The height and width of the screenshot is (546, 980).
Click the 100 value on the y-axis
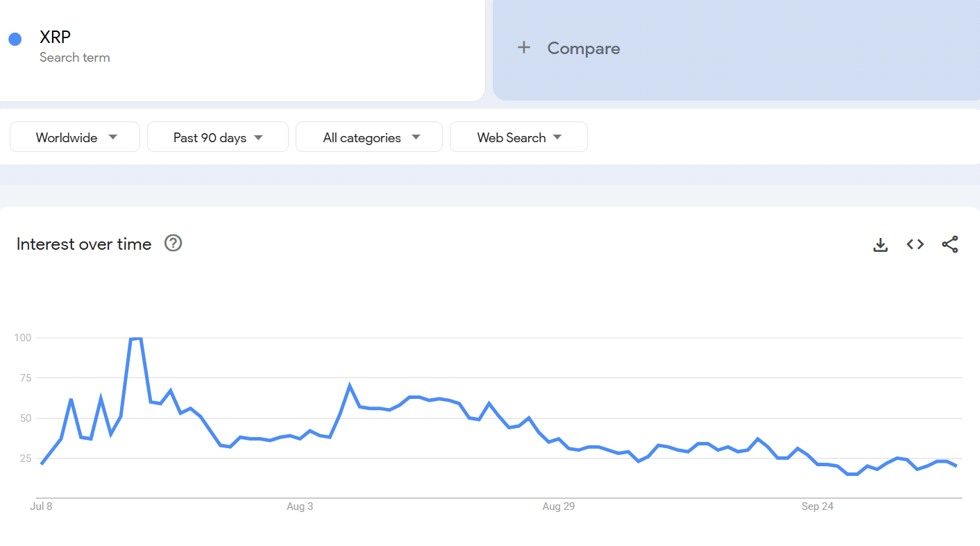21,338
